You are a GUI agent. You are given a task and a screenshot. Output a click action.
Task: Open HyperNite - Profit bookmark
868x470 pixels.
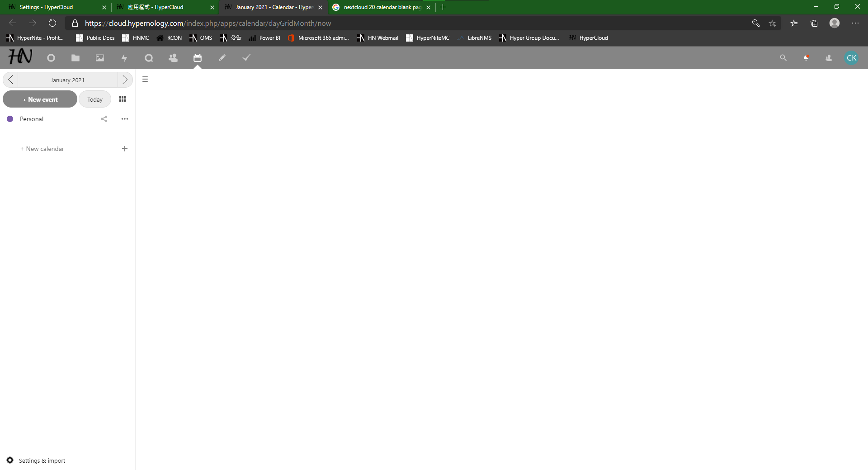[x=35, y=38]
